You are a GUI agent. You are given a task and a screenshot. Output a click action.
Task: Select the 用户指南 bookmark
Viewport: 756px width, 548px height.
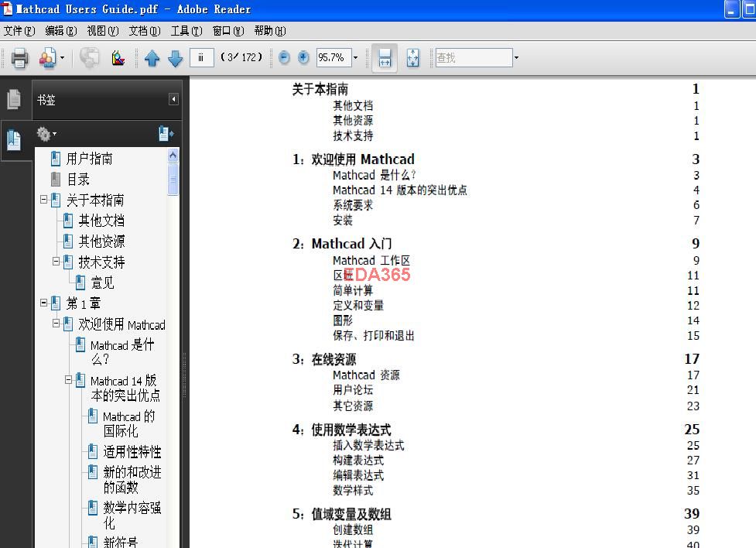click(x=89, y=159)
